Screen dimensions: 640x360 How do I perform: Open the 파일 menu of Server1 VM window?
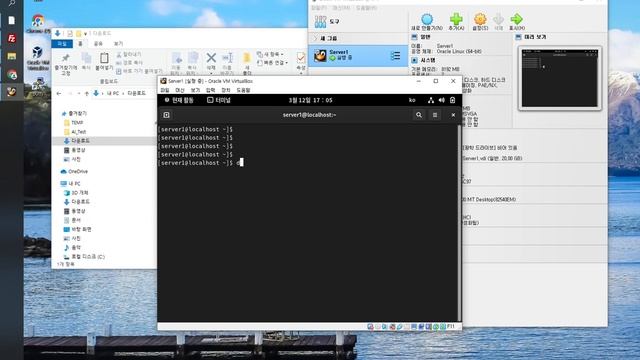164,90
